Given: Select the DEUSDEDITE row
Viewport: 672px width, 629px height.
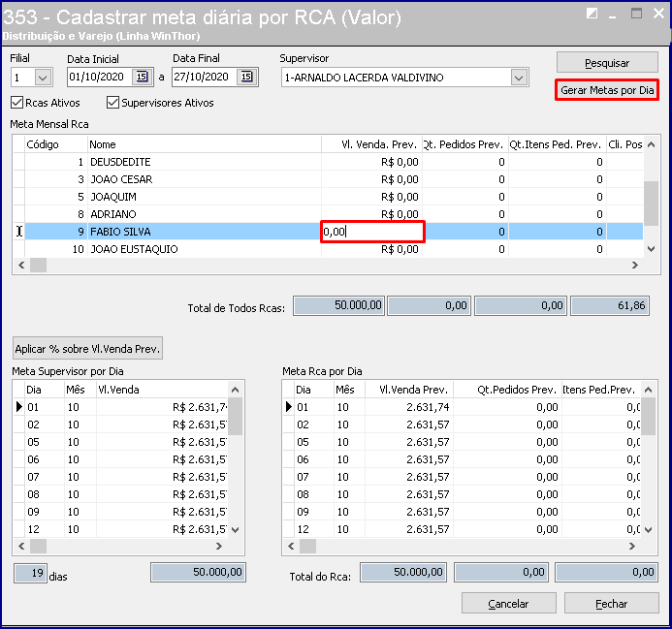Looking at the screenshot, I should 328,162.
